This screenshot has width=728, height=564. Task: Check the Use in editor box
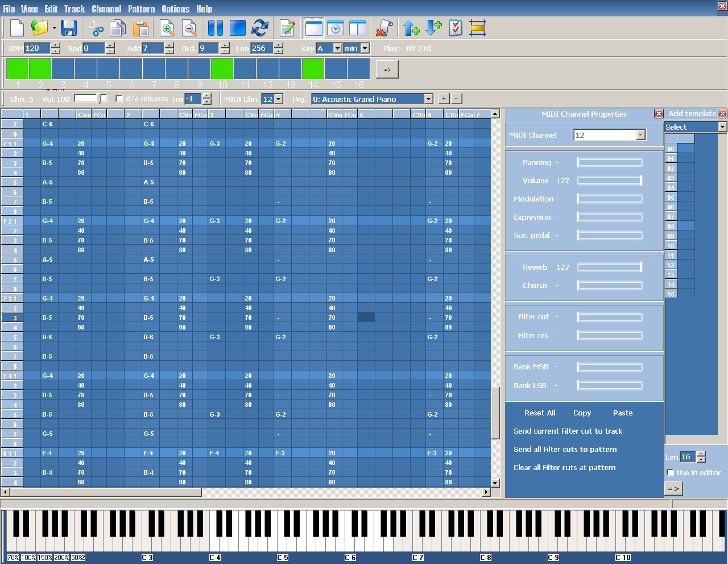tap(671, 473)
